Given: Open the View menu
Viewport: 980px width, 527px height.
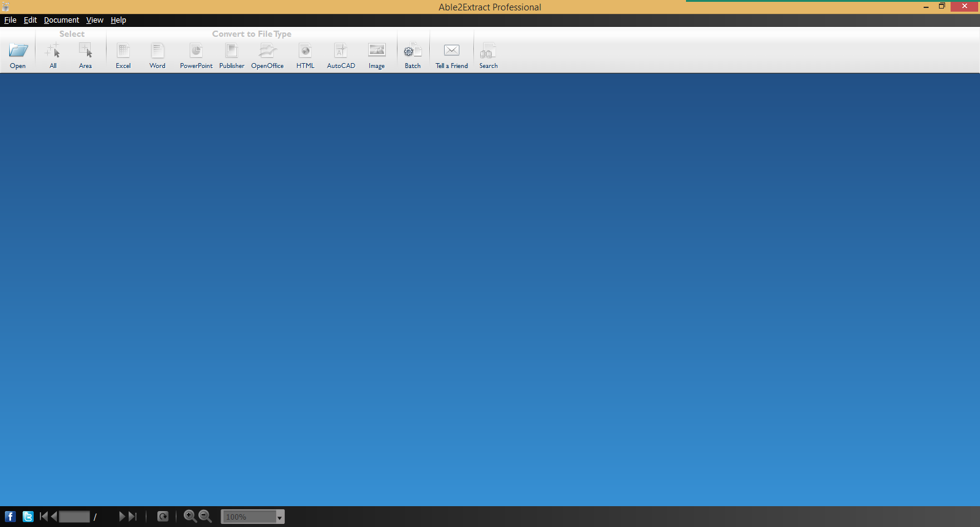Looking at the screenshot, I should tap(95, 20).
